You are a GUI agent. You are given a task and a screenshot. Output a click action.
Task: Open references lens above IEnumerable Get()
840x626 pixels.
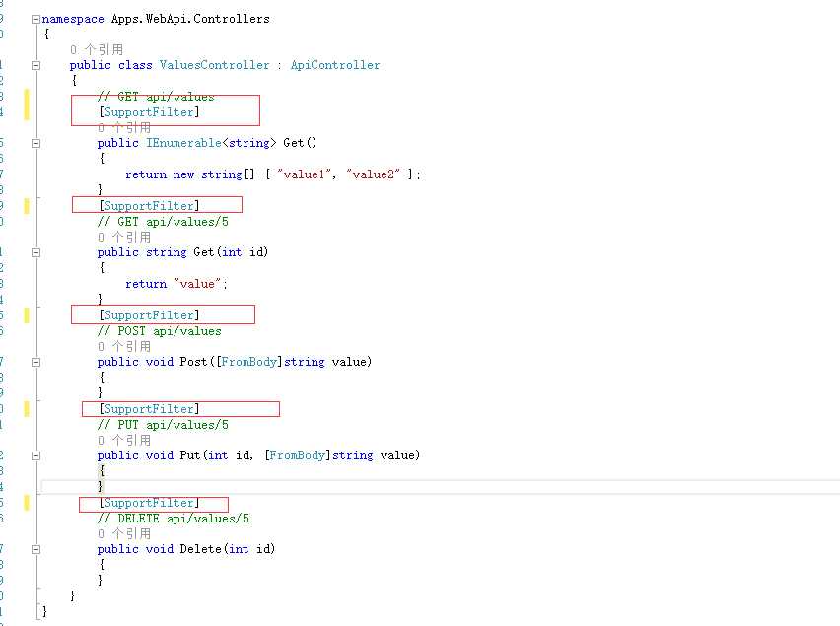tap(124, 128)
